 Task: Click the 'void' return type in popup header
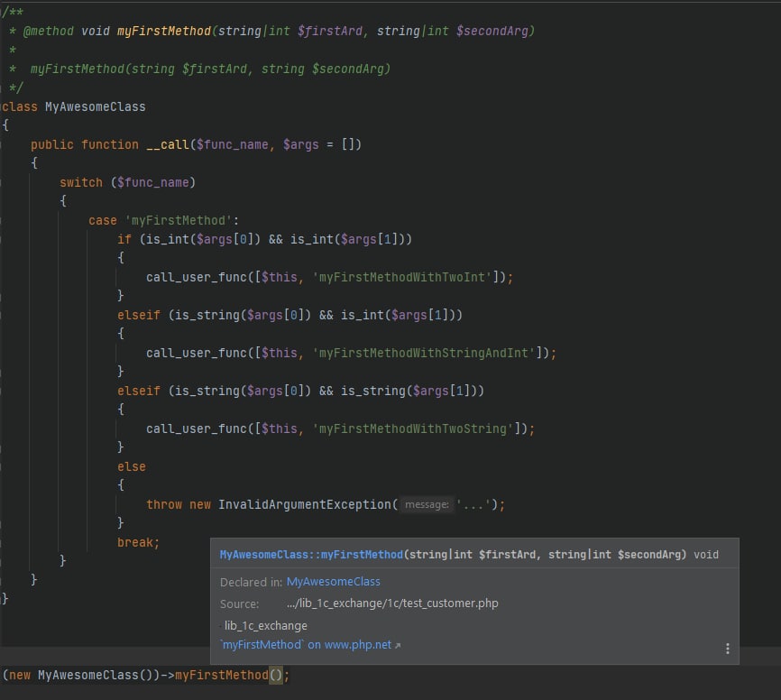click(706, 555)
